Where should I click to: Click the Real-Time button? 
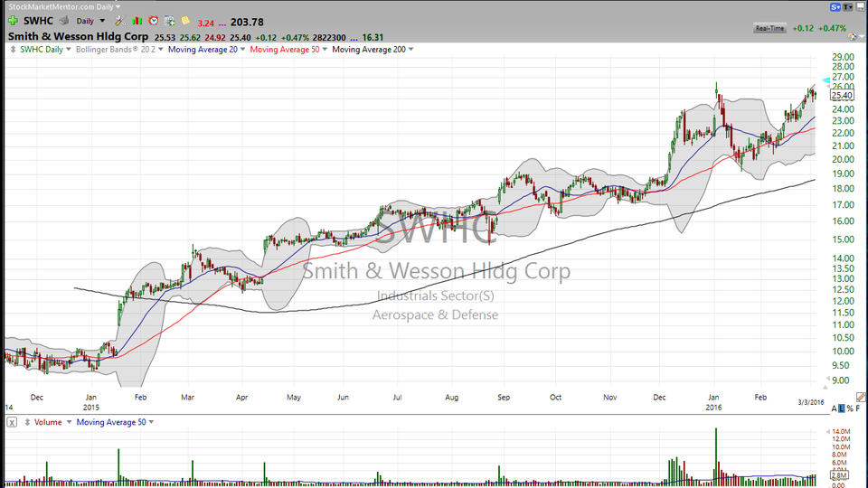click(770, 28)
